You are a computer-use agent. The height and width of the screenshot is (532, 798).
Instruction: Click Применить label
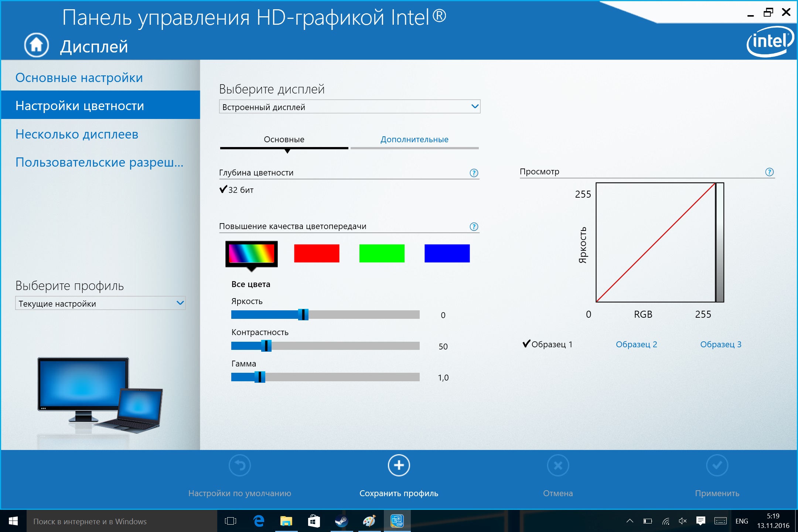(717, 493)
